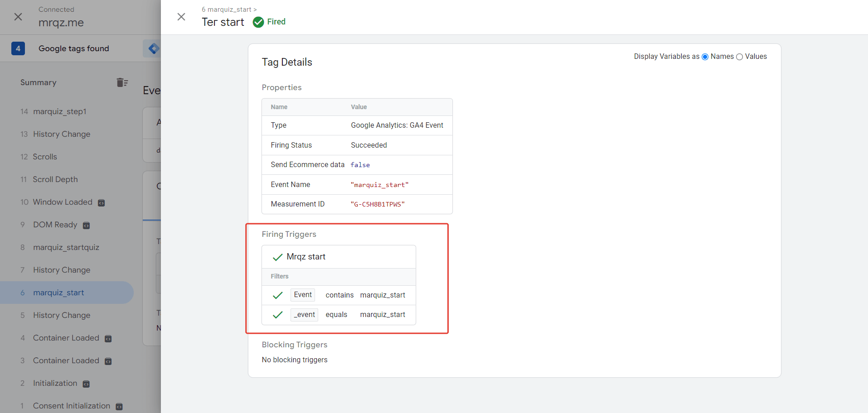Click the false Send Ecommerce data value
This screenshot has width=868, height=413.
tap(360, 165)
